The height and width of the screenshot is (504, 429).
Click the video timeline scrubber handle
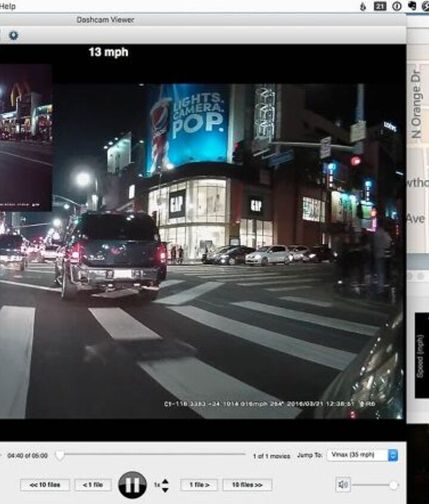click(60, 455)
